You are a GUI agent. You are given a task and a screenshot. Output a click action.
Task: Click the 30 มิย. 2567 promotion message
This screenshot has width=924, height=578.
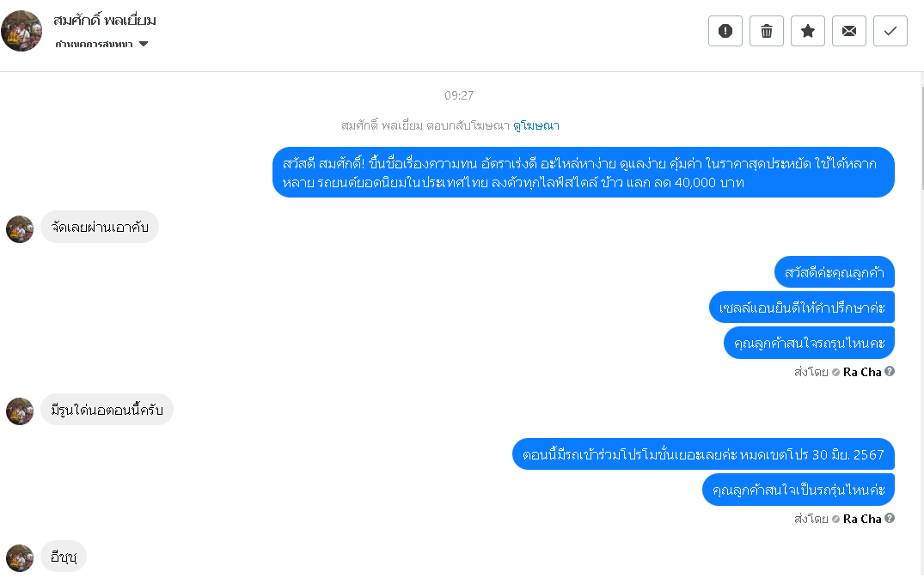pyautogui.click(x=703, y=454)
